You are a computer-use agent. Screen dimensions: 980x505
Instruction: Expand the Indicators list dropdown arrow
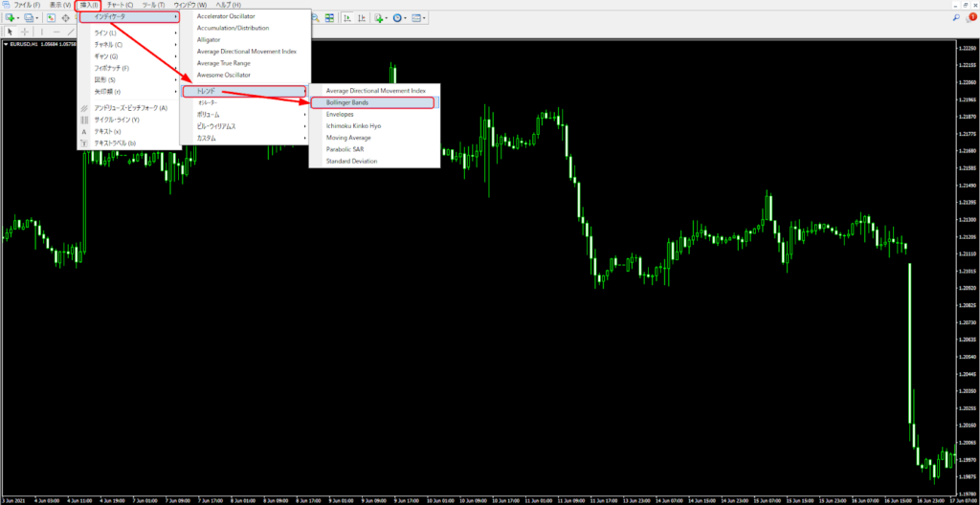[x=387, y=18]
